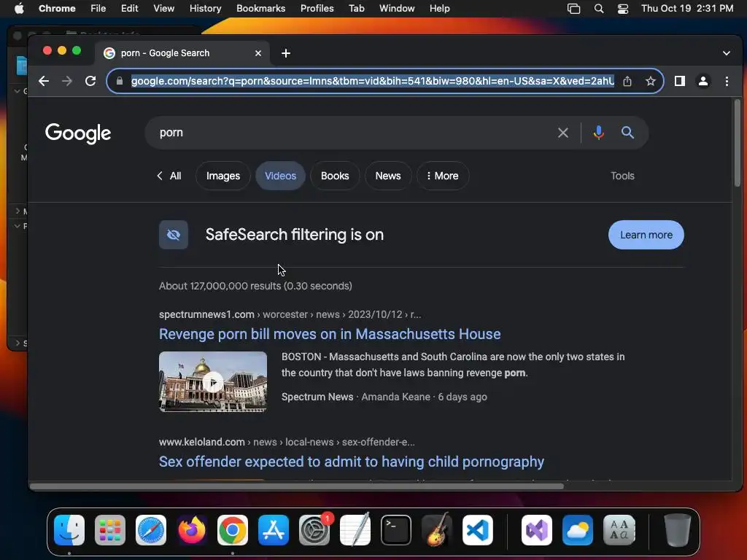Click the Chrome icon in the Dock
The width and height of the screenshot is (747, 560).
point(233,530)
